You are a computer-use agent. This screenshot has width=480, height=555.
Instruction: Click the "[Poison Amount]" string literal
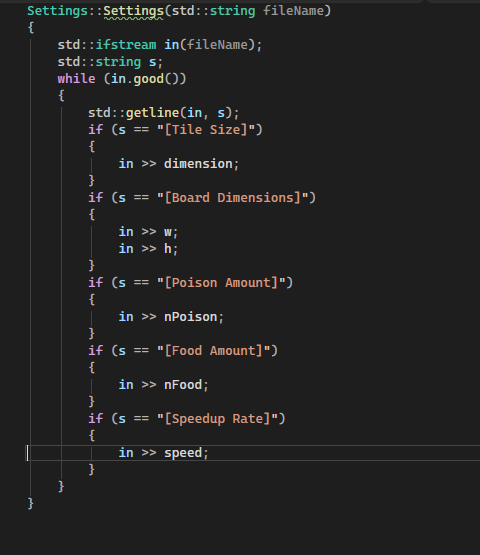[x=221, y=283]
